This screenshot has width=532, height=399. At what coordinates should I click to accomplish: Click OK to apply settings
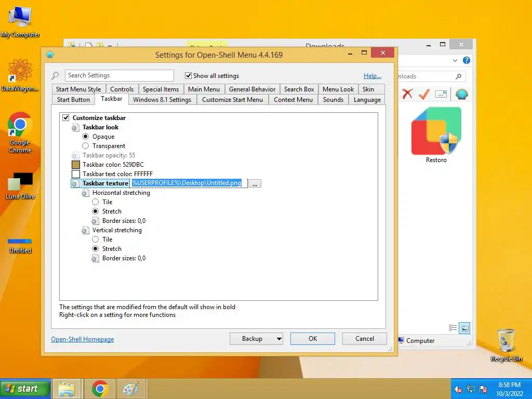(312, 339)
